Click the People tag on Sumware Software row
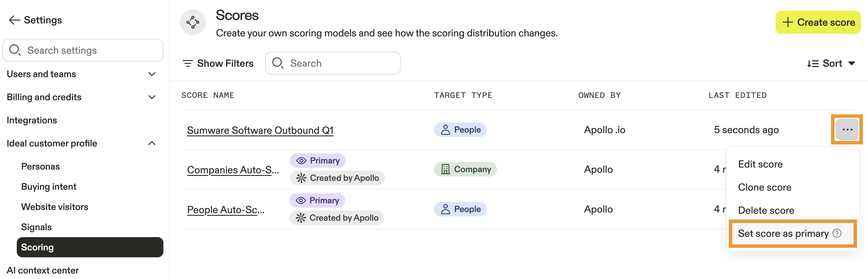 (460, 130)
